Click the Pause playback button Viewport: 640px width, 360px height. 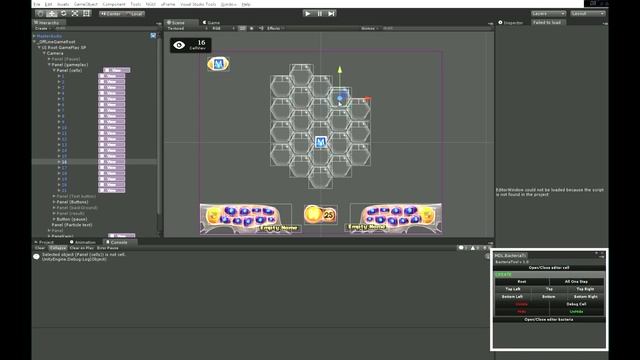point(320,13)
